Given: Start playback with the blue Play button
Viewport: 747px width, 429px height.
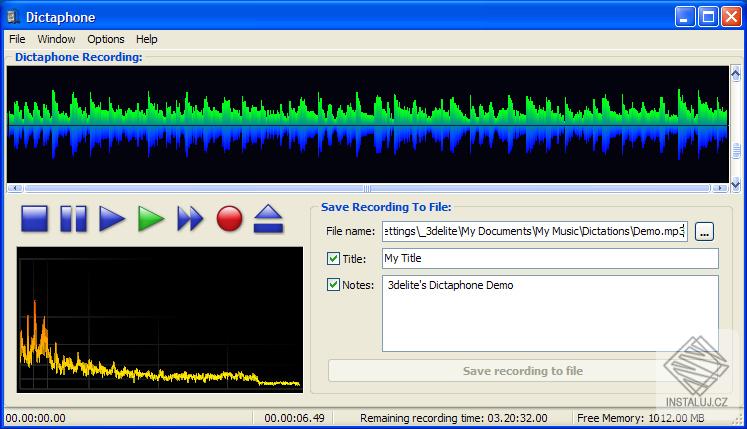Looking at the screenshot, I should click(112, 219).
